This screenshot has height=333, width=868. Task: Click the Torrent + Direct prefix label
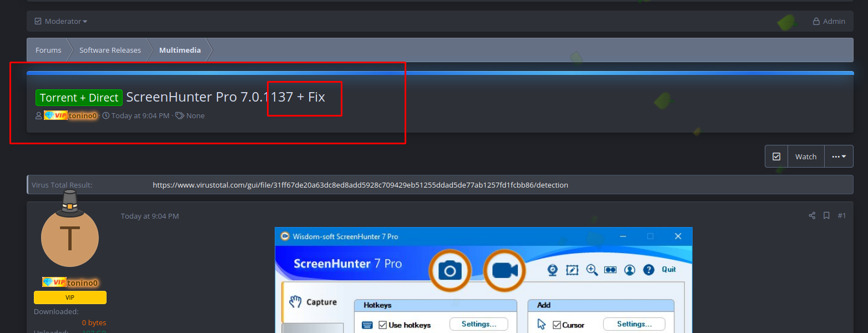point(79,98)
